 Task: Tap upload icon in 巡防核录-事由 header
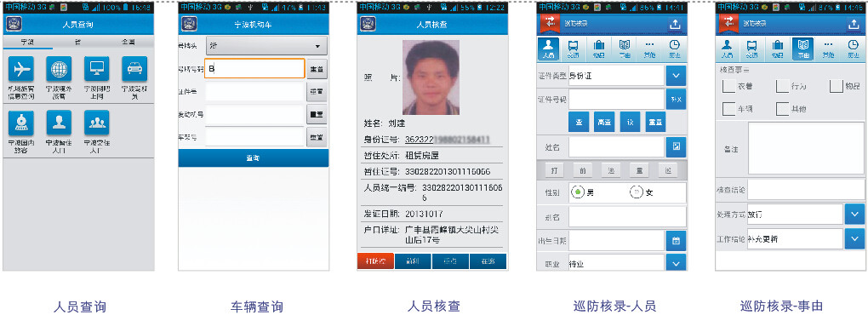853,24
